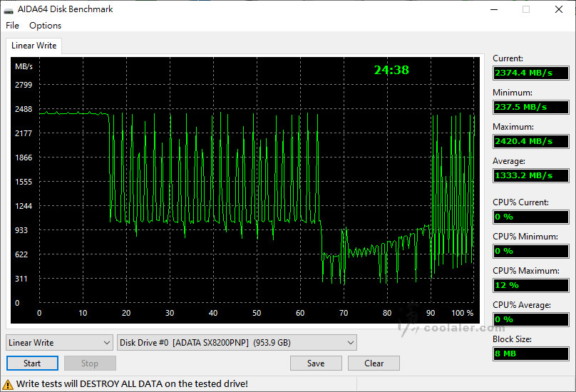Click the Save button
576x392 pixels.
tap(316, 363)
